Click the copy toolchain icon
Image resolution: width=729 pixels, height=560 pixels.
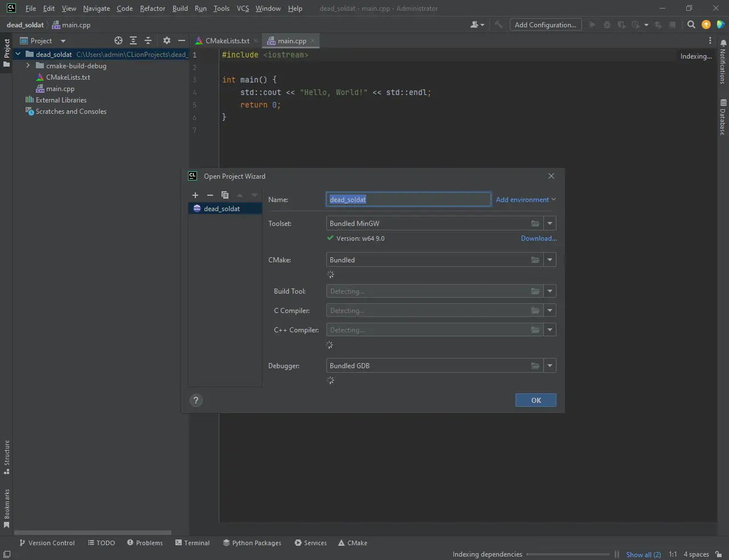pyautogui.click(x=225, y=195)
